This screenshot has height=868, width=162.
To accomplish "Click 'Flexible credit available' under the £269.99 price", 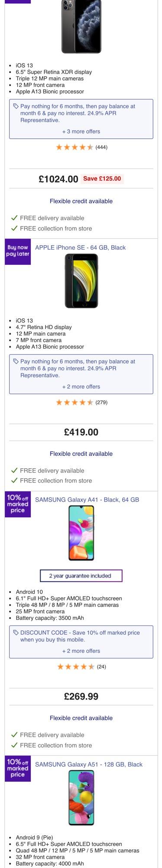I will (81, 718).
